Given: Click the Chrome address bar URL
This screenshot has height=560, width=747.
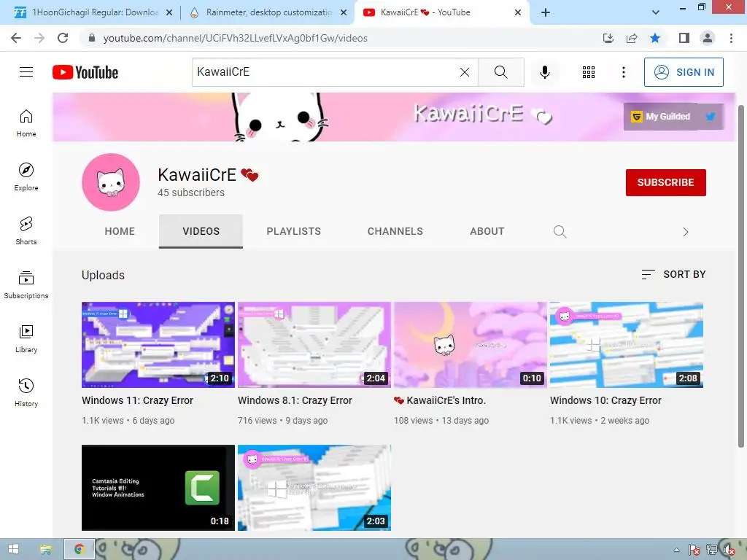Looking at the screenshot, I should click(x=235, y=38).
